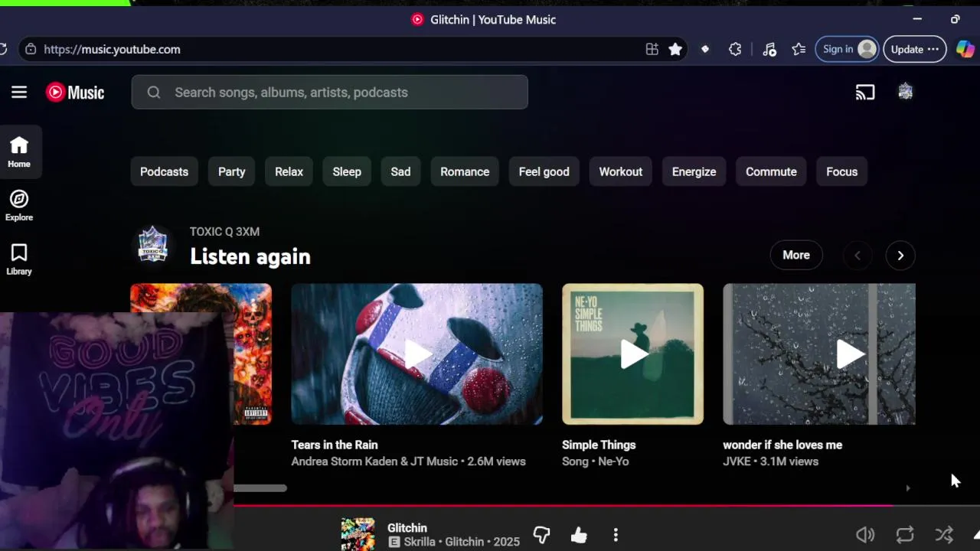Click the horizontal carousel scrollbar thumb
The width and height of the screenshot is (980, 551).
click(260, 488)
